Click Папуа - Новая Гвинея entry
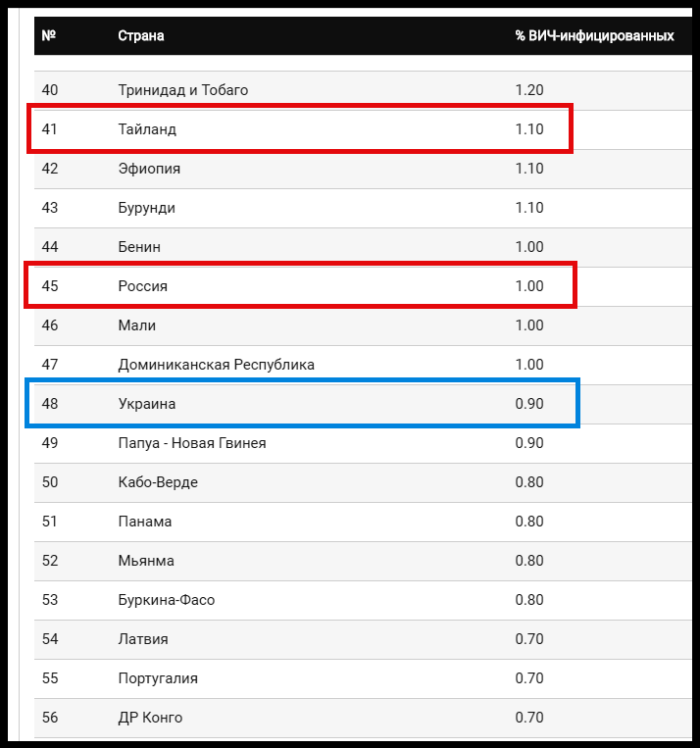This screenshot has height=748, width=700. 192,443
